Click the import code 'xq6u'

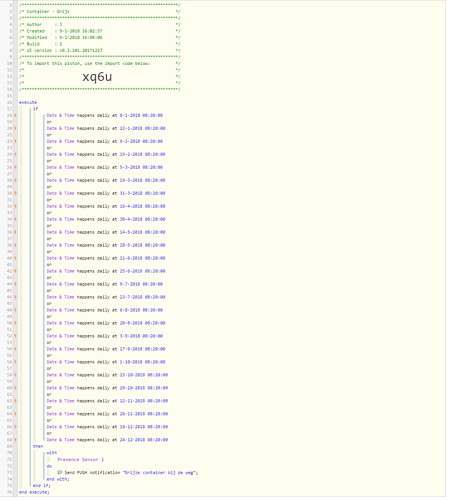click(97, 77)
